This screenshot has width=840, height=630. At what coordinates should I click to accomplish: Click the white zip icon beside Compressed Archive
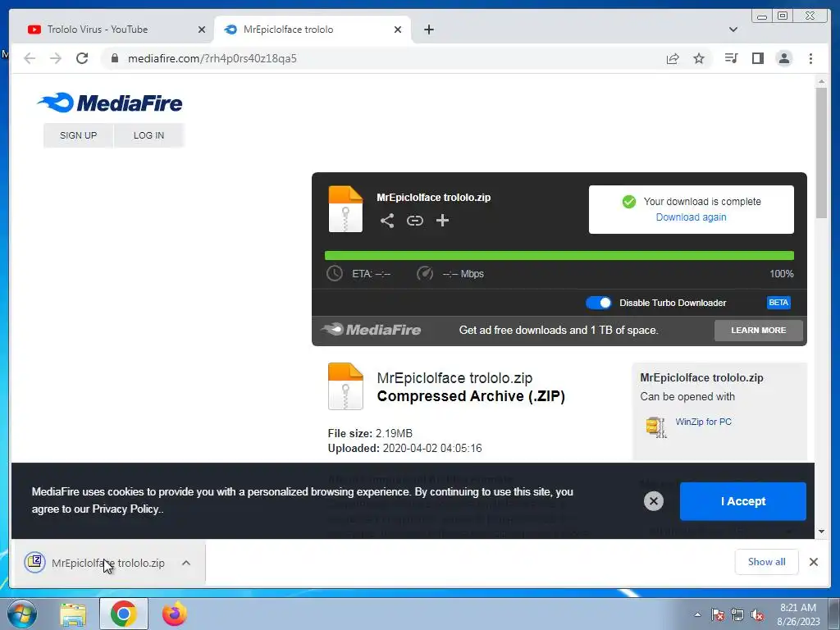tap(345, 386)
